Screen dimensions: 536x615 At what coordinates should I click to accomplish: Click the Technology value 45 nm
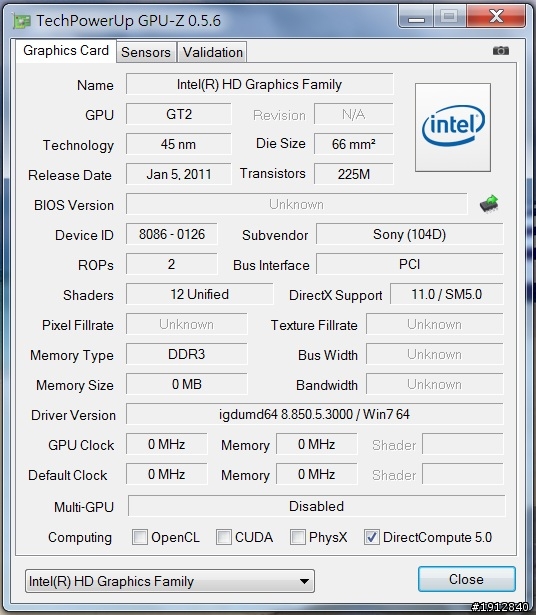coord(179,144)
